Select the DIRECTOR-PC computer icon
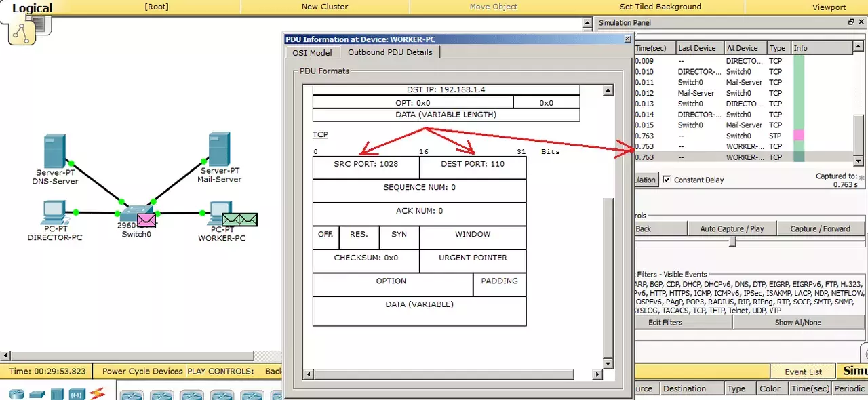This screenshot has width=868, height=400. [x=54, y=213]
